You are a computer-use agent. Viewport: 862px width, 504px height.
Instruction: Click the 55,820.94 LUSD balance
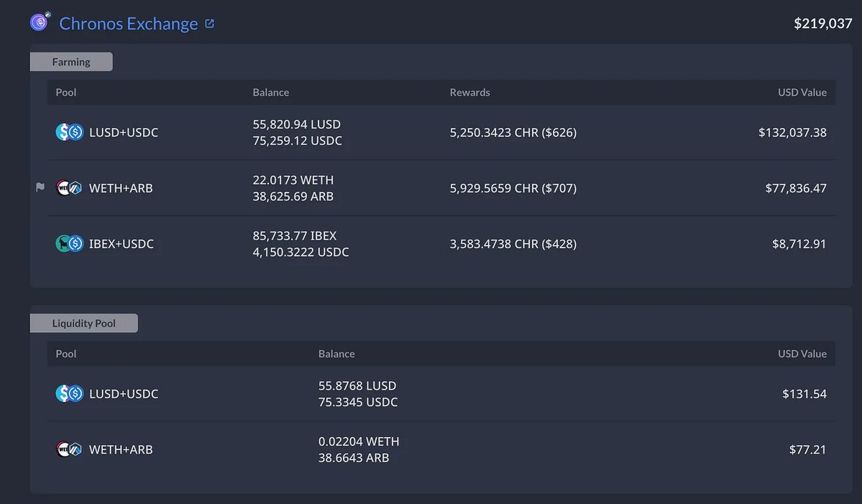297,124
